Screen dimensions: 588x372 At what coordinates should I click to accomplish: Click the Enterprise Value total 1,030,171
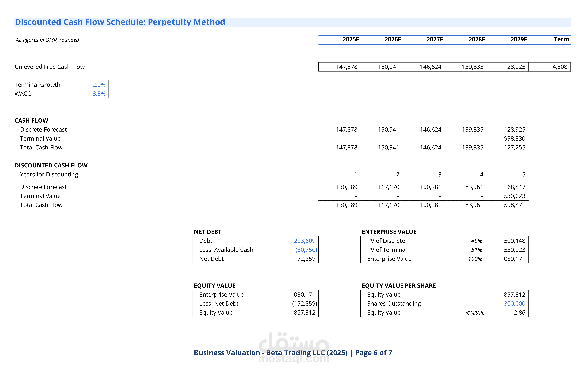coord(512,259)
